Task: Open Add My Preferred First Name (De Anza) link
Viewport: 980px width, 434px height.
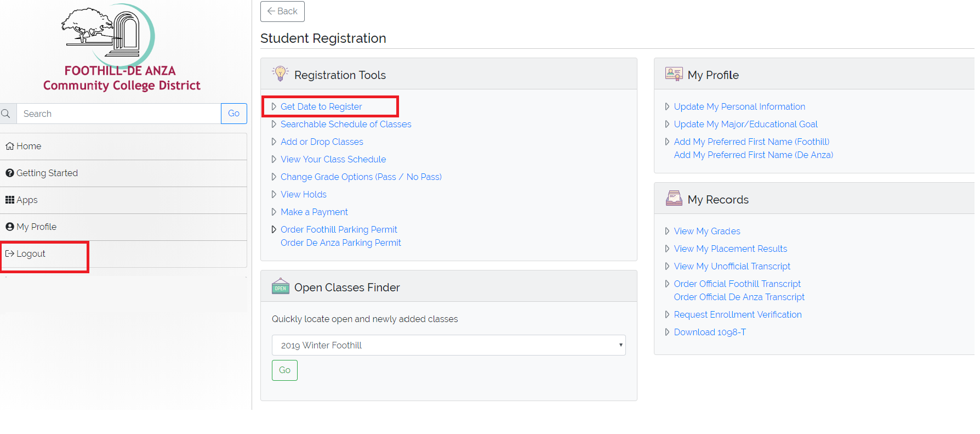Action: pos(754,155)
